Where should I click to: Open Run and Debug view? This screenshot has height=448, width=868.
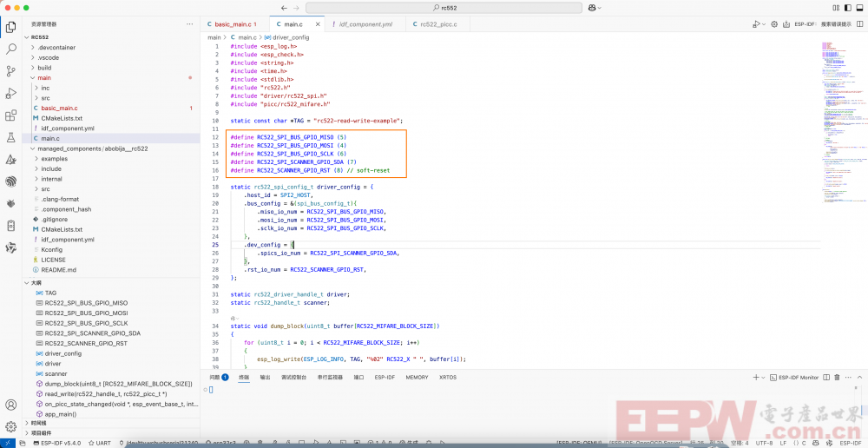click(x=10, y=93)
